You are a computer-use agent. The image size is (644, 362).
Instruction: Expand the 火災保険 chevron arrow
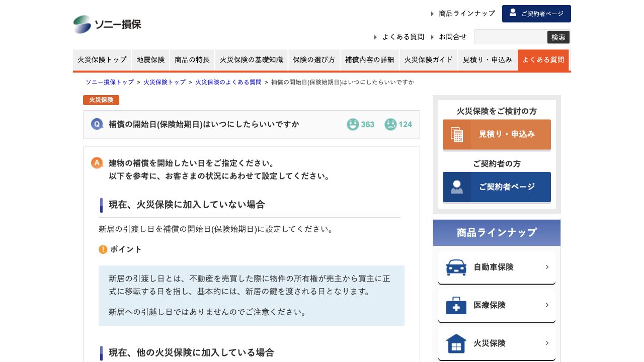pos(547,343)
